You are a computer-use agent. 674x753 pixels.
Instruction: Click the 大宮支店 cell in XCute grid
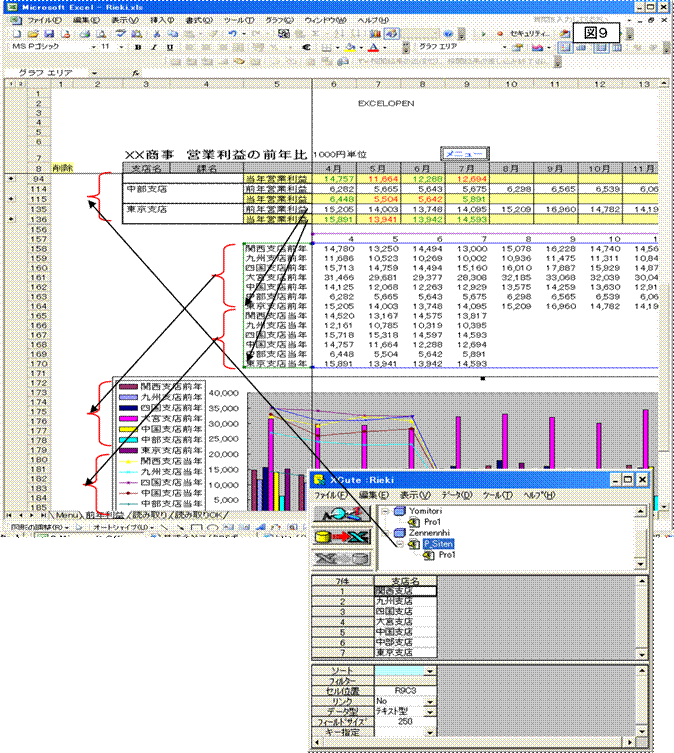click(405, 622)
